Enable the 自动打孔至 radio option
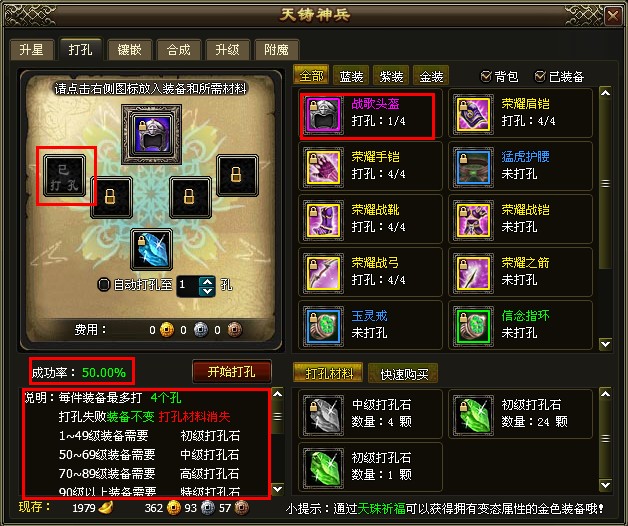This screenshot has width=628, height=526. [x=104, y=285]
